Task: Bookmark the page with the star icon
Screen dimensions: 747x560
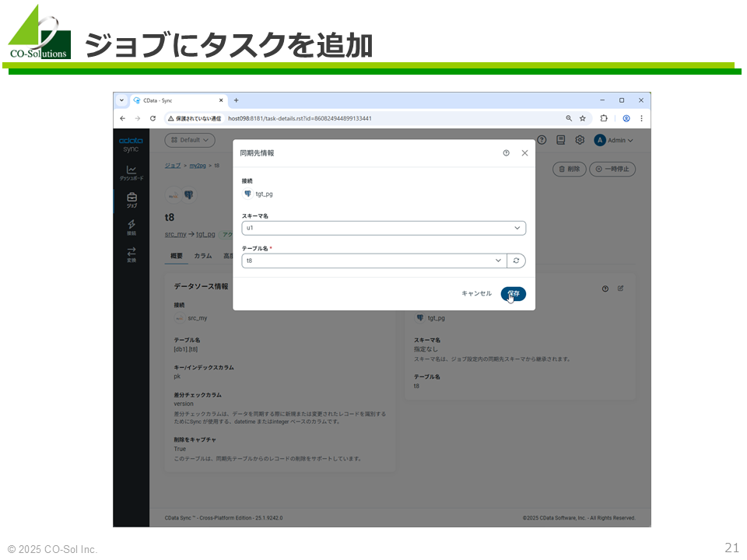Action: point(583,118)
